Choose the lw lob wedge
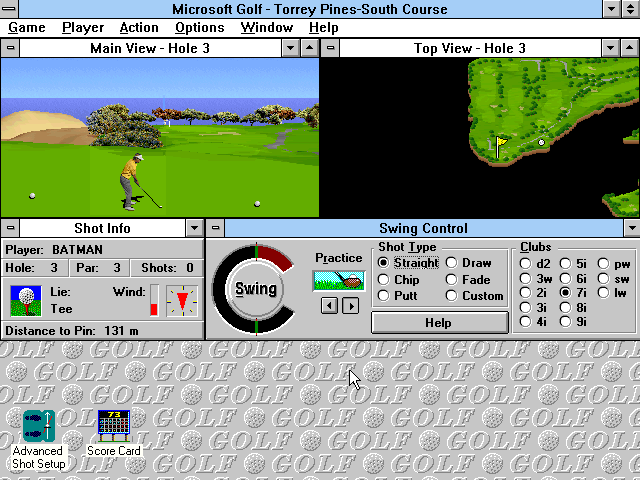The height and width of the screenshot is (480, 640). click(612, 293)
